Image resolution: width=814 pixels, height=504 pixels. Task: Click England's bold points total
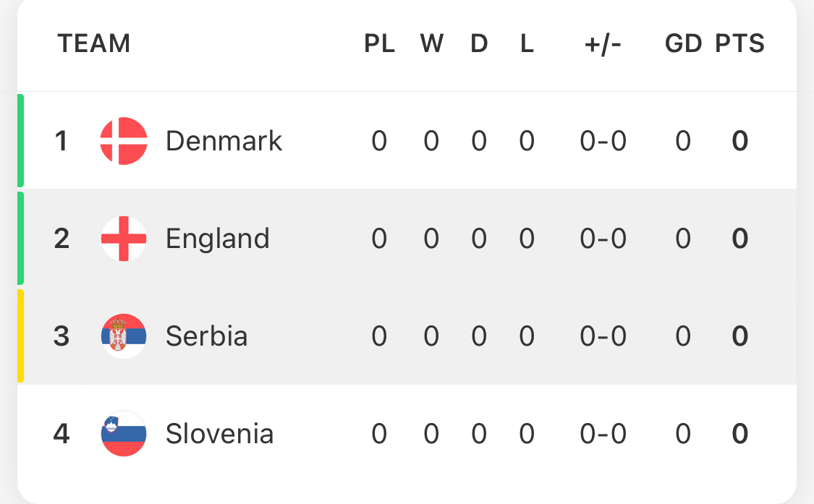[x=739, y=239]
